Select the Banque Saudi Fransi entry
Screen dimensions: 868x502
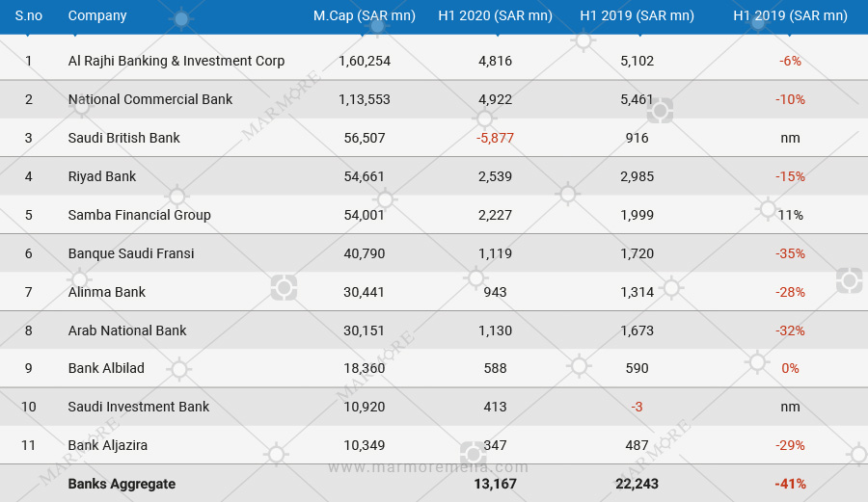coord(131,253)
